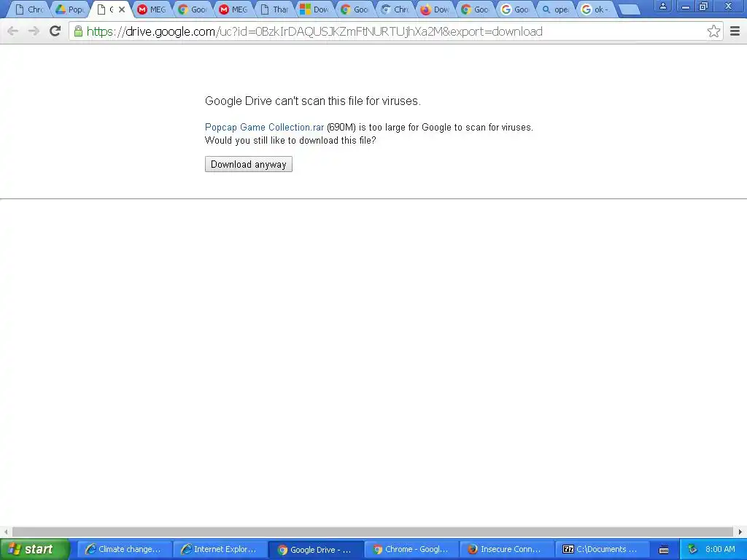Click the heading Google Drive can't scan this file

pos(312,101)
